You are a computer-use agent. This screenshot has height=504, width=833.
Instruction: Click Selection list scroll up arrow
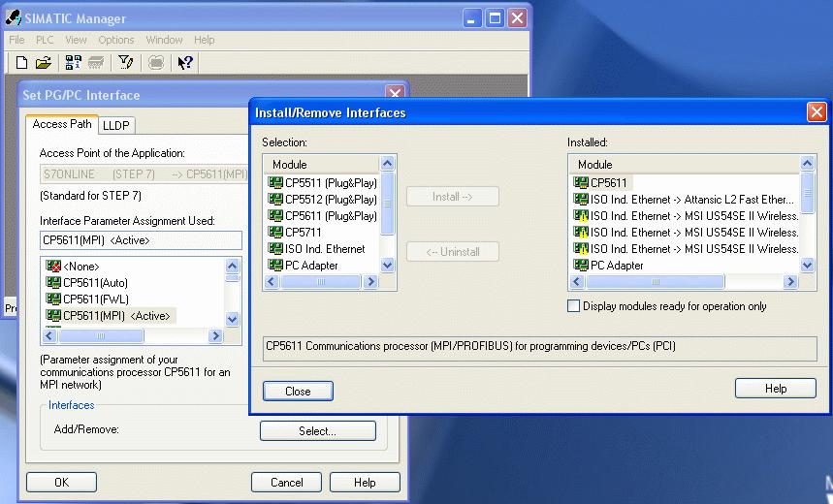[387, 164]
